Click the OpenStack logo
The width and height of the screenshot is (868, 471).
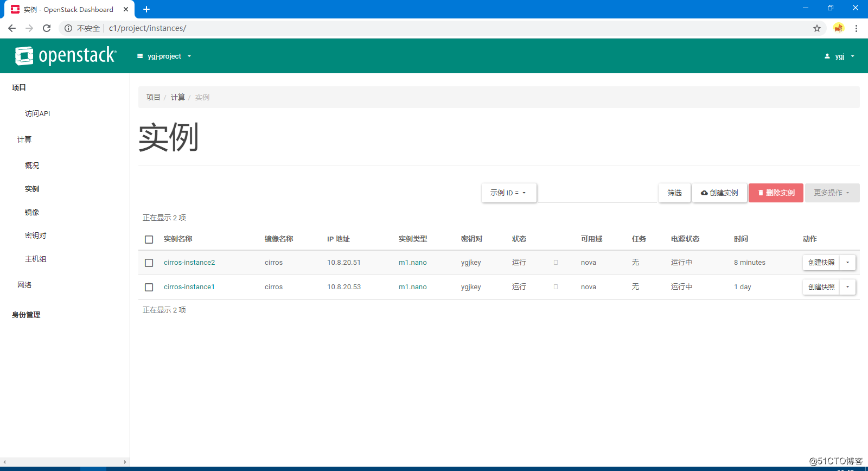(66, 55)
